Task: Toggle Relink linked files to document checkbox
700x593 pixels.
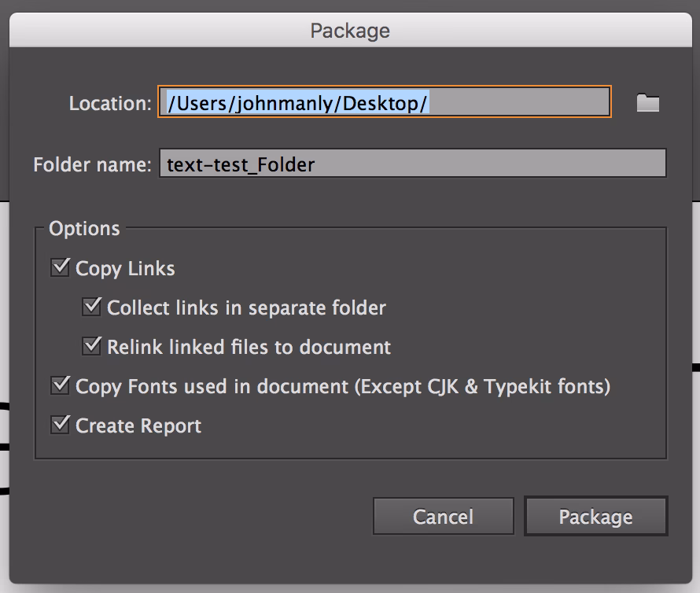Action: 92,346
